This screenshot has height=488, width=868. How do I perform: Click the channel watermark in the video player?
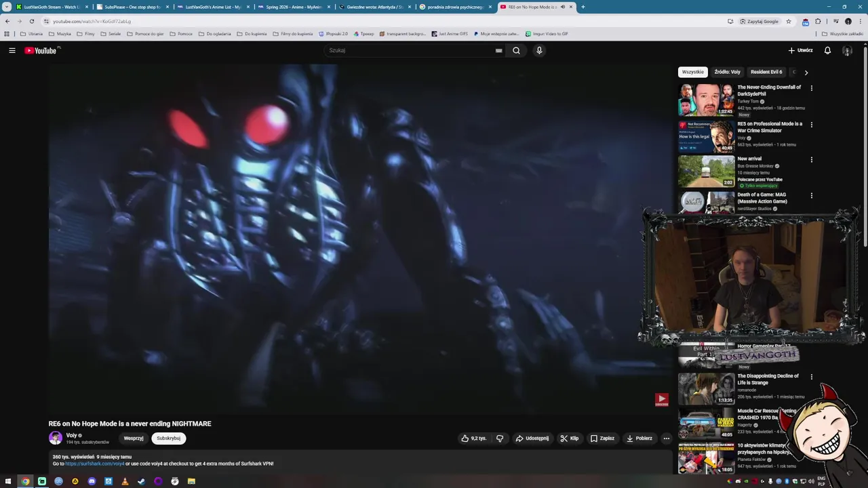click(x=661, y=400)
